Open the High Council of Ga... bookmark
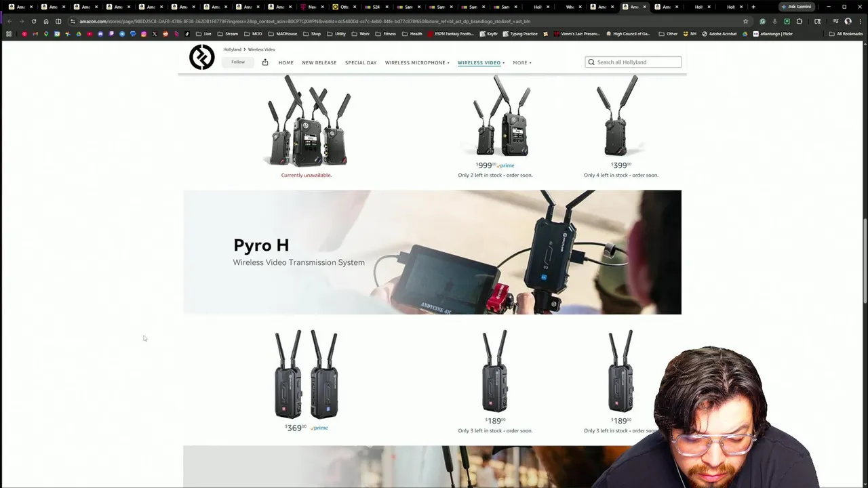Image resolution: width=868 pixels, height=488 pixels. [628, 34]
